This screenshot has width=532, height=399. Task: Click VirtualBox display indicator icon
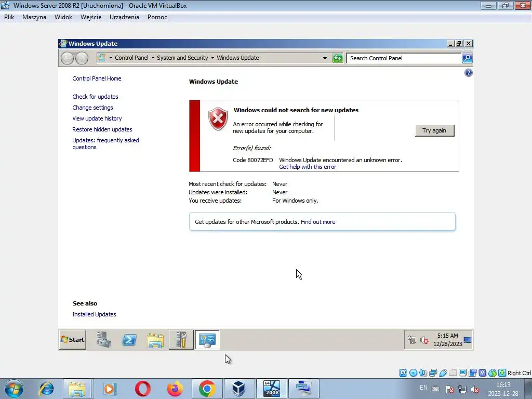coord(462,373)
